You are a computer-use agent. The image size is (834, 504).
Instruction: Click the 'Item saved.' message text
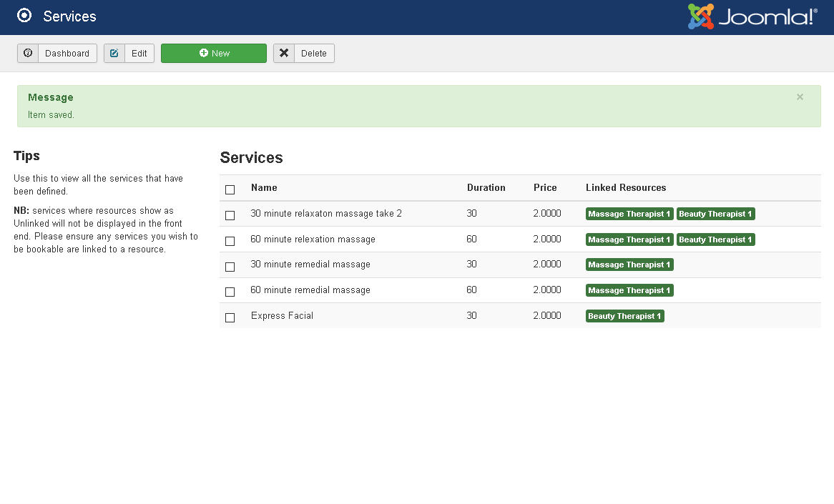click(x=51, y=115)
